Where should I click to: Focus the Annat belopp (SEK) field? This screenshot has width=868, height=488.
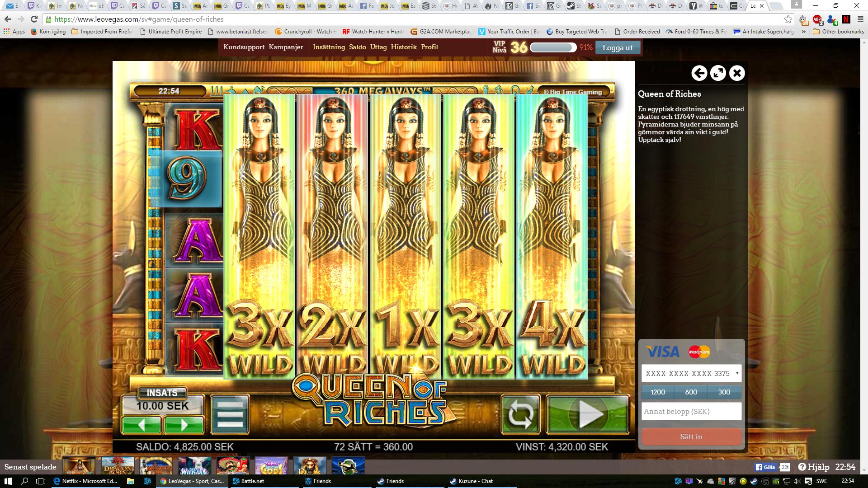[691, 412]
